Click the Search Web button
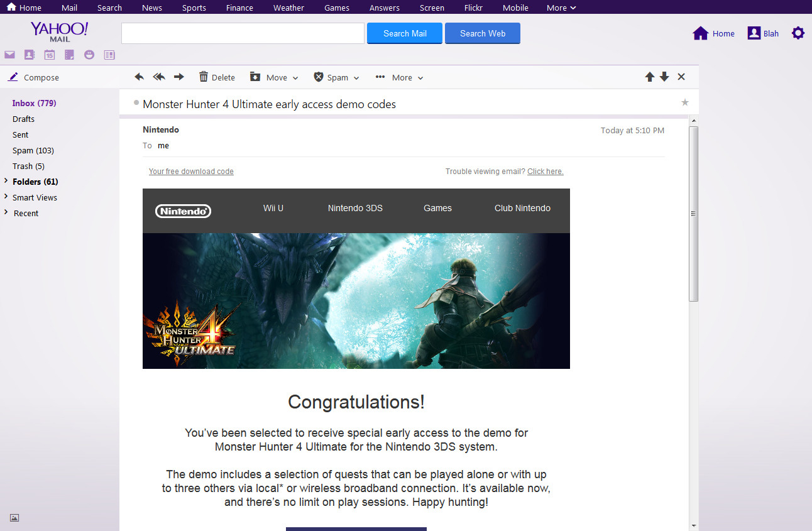The width and height of the screenshot is (812, 531). point(483,33)
